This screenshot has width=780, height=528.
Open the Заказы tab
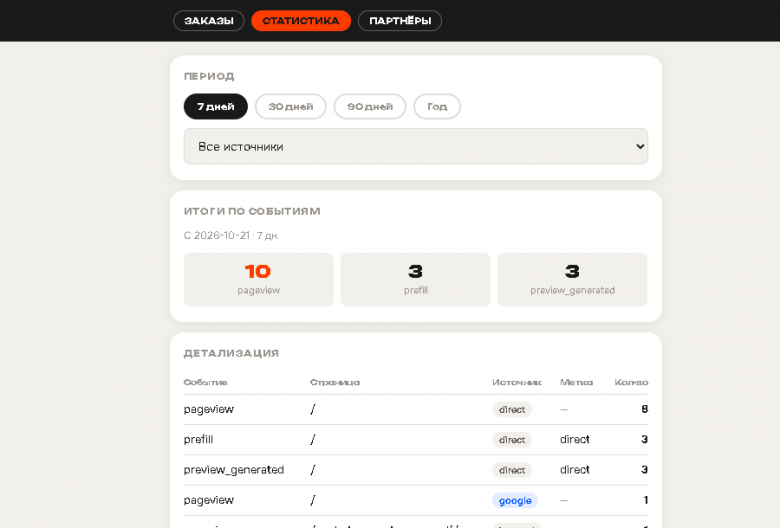coord(208,21)
